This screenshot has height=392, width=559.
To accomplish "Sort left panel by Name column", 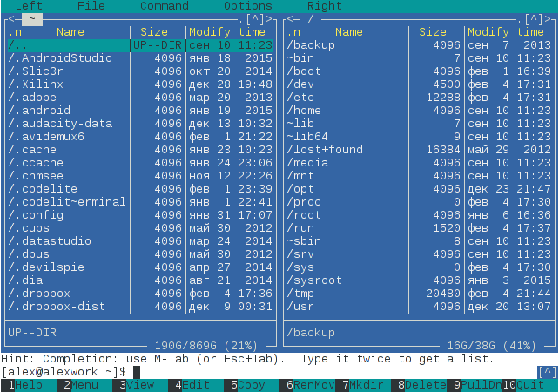I will coord(71,32).
